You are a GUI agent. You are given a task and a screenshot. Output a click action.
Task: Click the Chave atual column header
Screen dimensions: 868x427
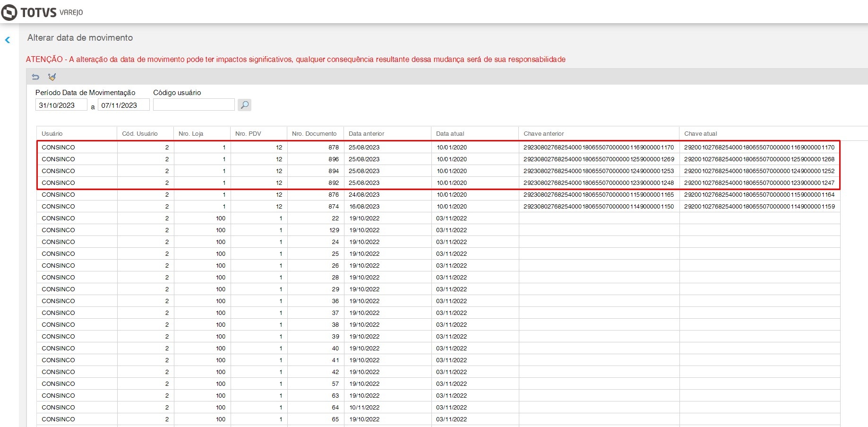click(760, 133)
